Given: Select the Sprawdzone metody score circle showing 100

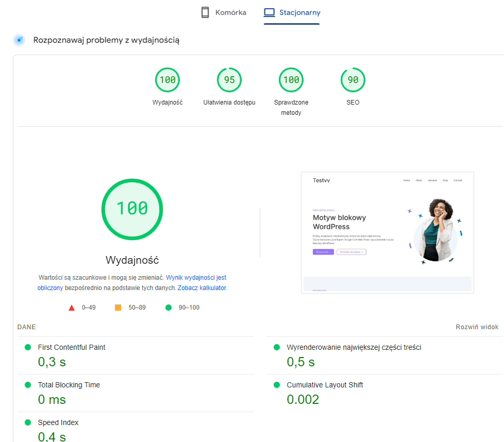Looking at the screenshot, I should (x=291, y=79).
